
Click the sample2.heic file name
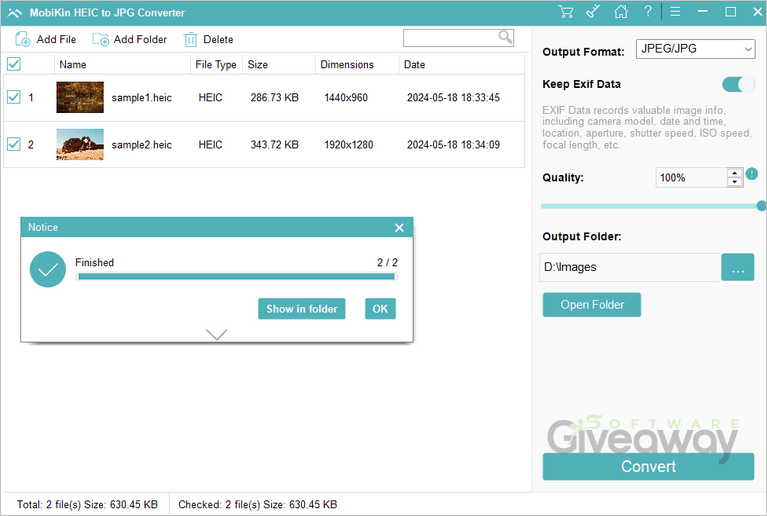pyautogui.click(x=141, y=145)
